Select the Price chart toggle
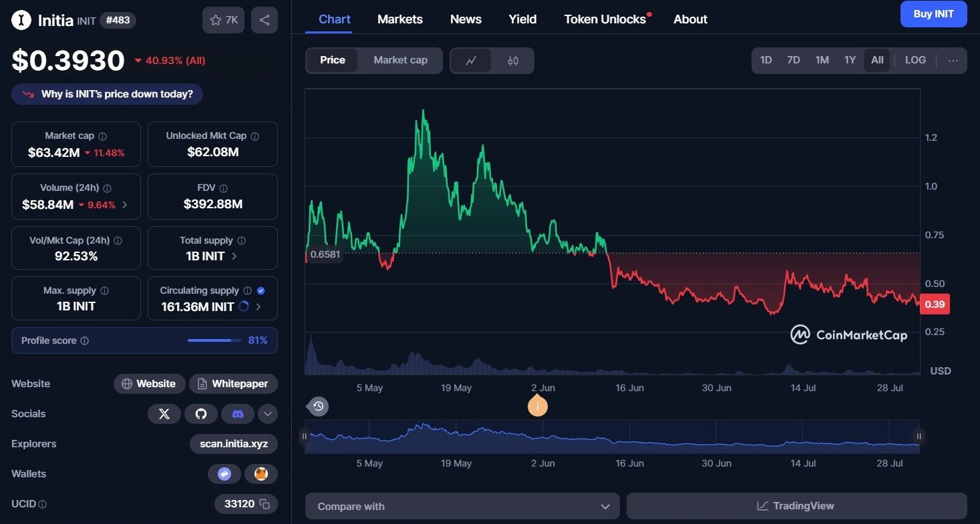The width and height of the screenshot is (980, 524). pyautogui.click(x=333, y=60)
